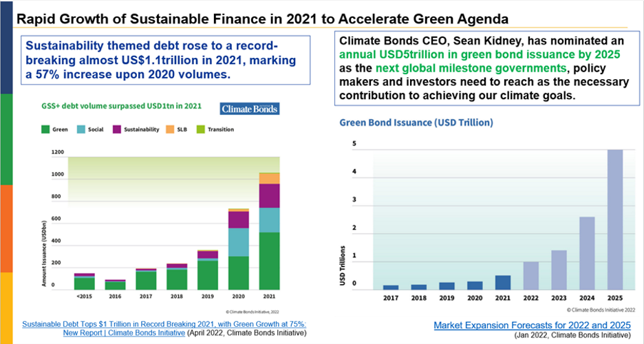Click the 2020 bar in the Green Bond chart
Viewport: 644px width, 344px height.
tap(475, 286)
